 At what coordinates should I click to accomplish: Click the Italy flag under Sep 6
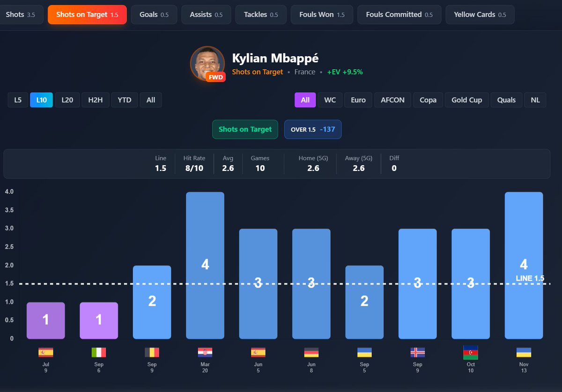[x=99, y=353]
